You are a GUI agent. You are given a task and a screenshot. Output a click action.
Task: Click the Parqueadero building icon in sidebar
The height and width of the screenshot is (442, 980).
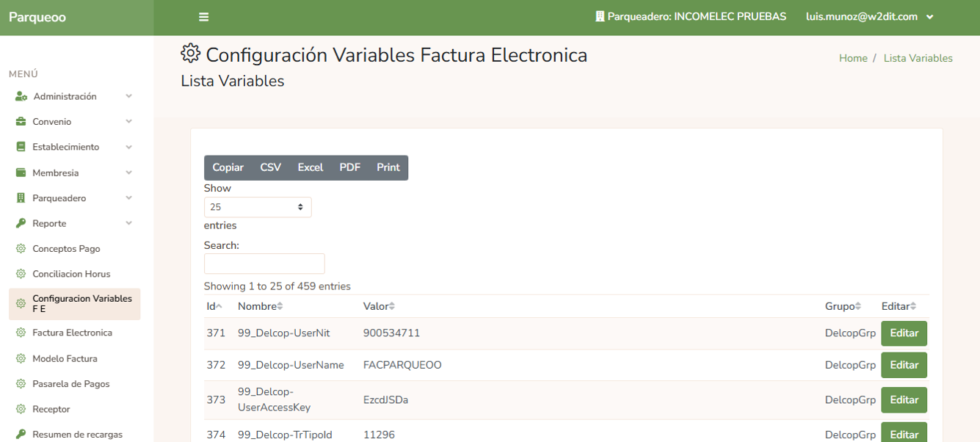point(21,198)
